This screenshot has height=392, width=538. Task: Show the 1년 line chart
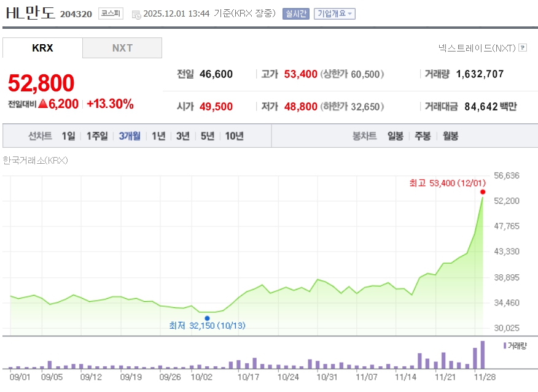pyautogui.click(x=158, y=136)
